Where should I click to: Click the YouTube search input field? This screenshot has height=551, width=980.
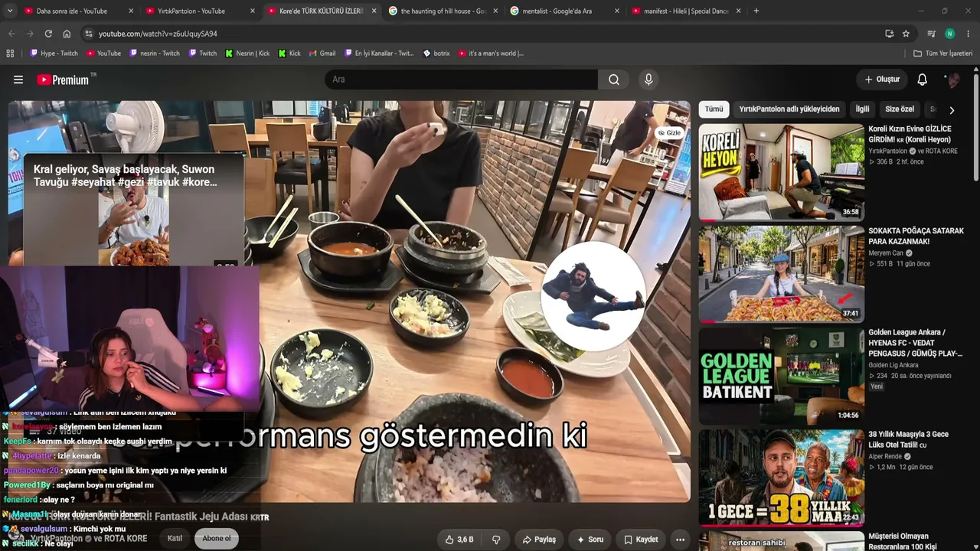click(462, 80)
